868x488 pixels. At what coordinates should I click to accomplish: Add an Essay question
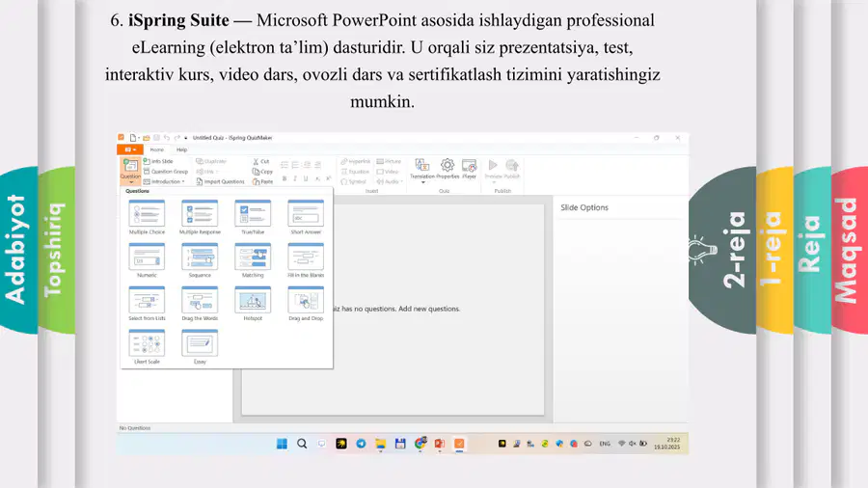pos(200,346)
